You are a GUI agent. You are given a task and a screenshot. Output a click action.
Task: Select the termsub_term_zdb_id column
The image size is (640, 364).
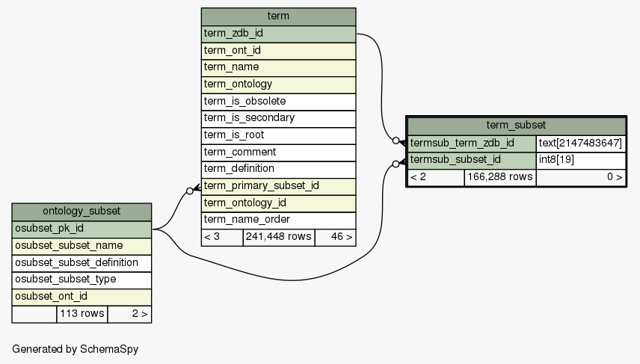tap(472, 143)
